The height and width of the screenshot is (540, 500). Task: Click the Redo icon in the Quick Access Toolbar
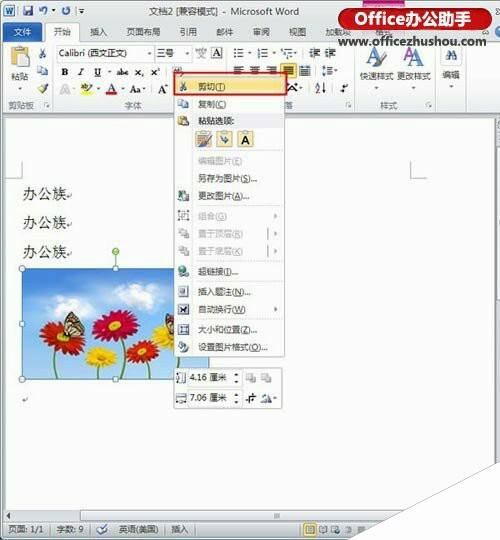(x=66, y=10)
